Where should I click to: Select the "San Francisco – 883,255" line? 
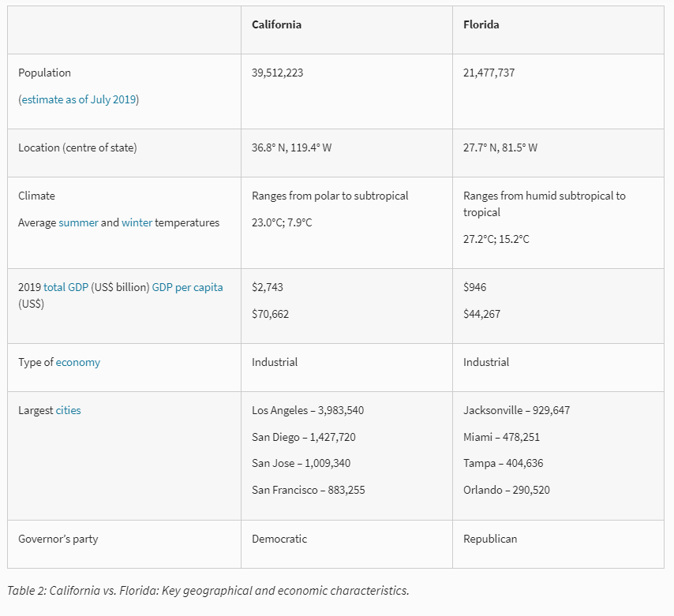[309, 490]
